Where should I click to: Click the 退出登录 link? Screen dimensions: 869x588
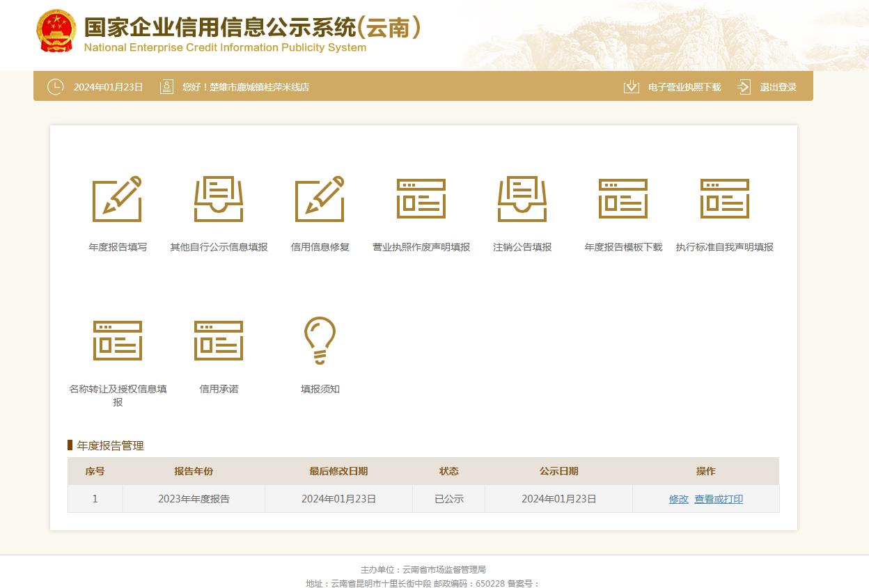[778, 88]
